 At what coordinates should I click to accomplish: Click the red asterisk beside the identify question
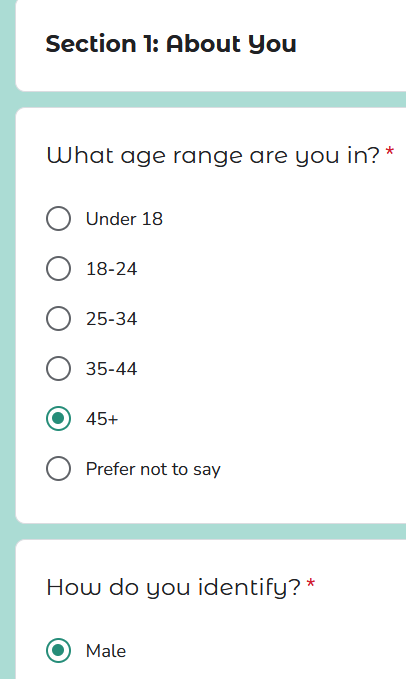pyautogui.click(x=310, y=584)
